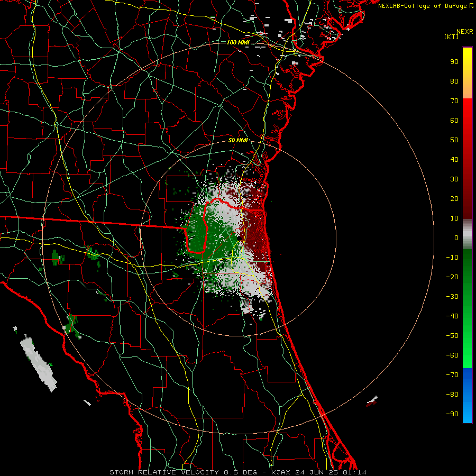Click the -60 value on the scale
Viewport: 476px width, 476px height.
click(452, 355)
